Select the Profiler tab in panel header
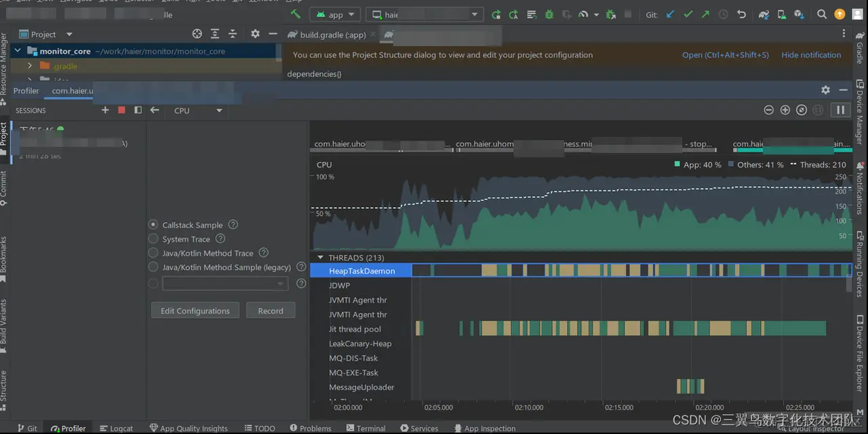 click(26, 90)
